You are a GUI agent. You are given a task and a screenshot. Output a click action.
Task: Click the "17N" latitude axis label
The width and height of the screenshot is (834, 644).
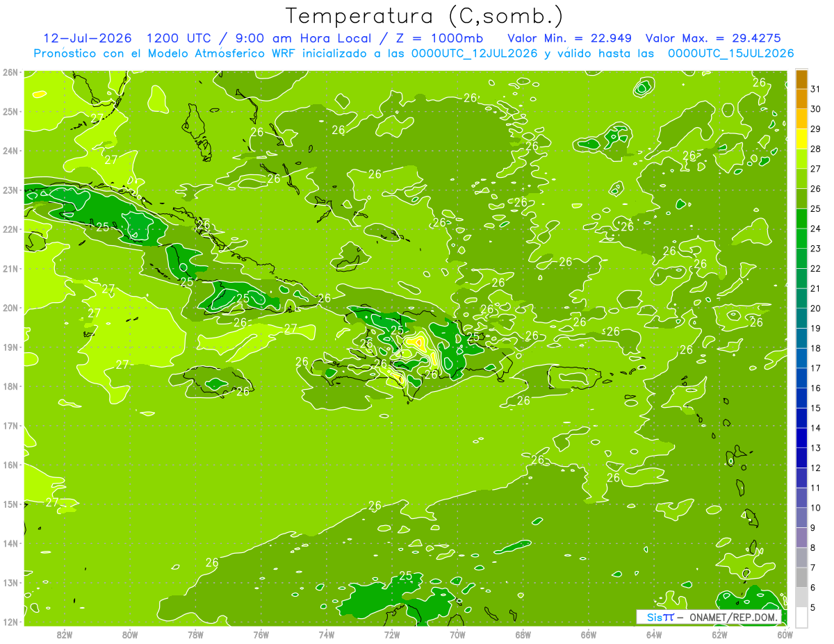point(10,426)
